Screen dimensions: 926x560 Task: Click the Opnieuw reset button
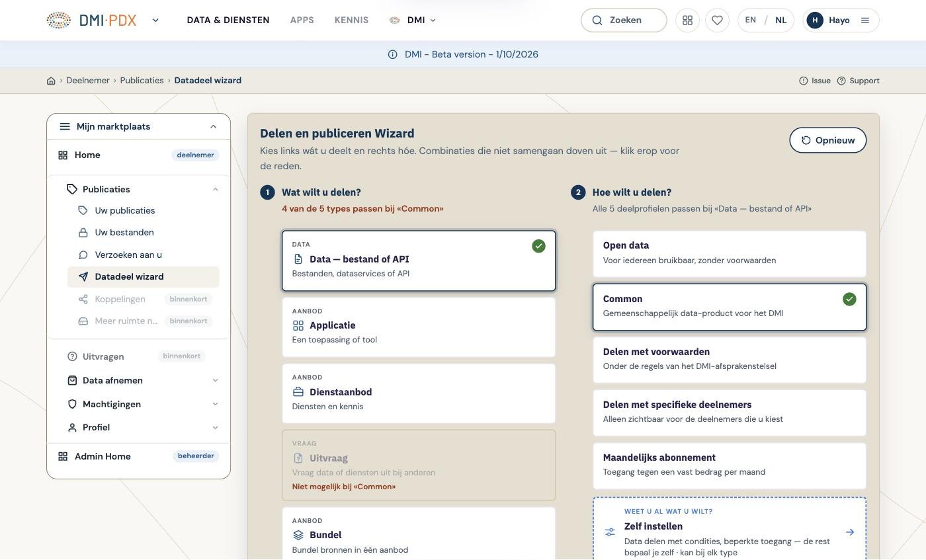point(828,140)
